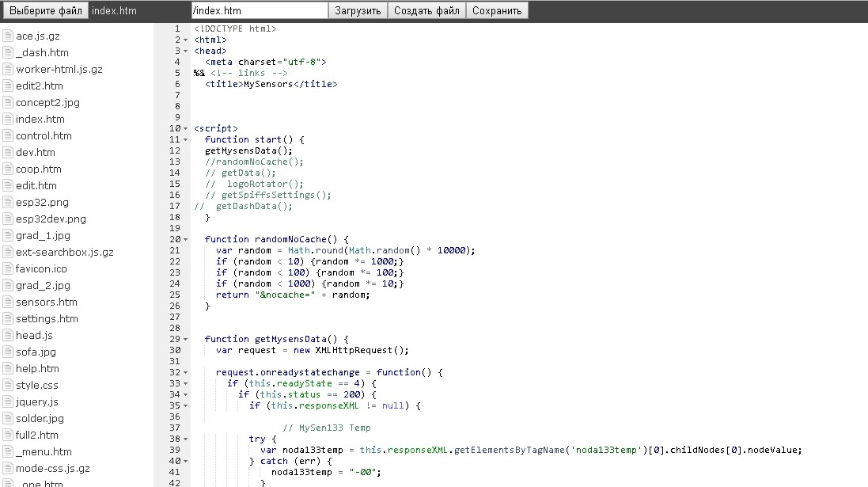Click the file icon next to ace.js.gz

click(x=8, y=36)
